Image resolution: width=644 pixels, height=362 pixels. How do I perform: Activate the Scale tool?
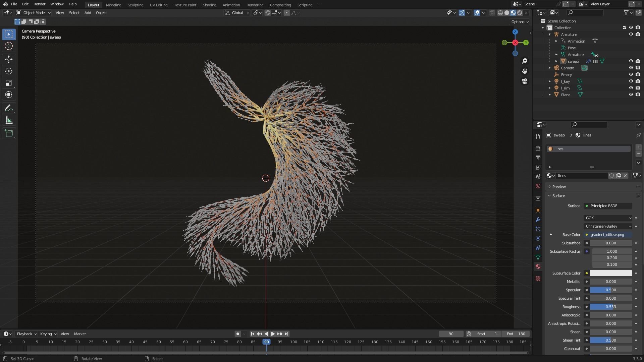point(9,83)
